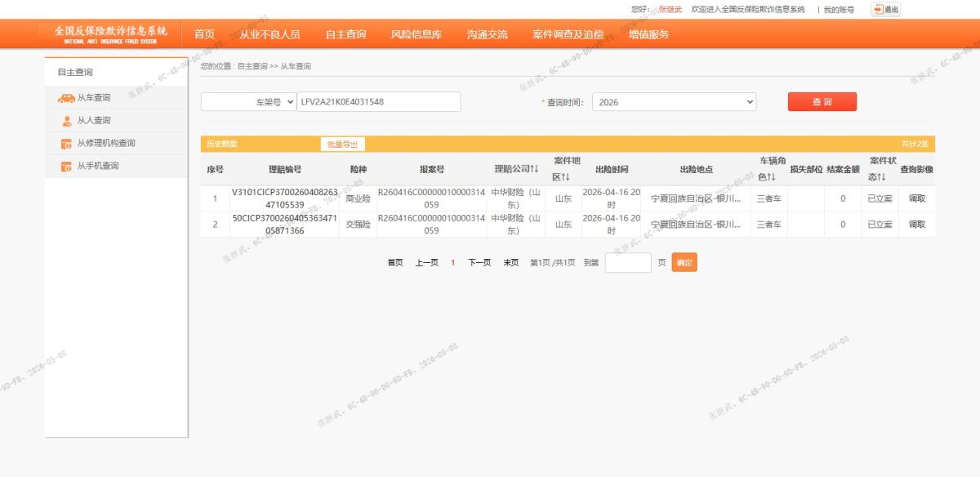The height and width of the screenshot is (477, 980).
Task: Click the 共计2条 total count text
Action: point(915,145)
